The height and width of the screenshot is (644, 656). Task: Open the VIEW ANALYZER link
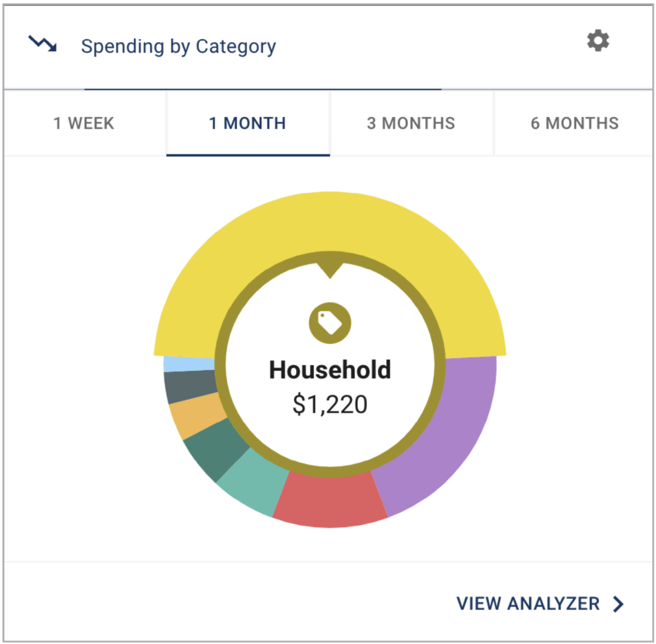tap(528, 604)
